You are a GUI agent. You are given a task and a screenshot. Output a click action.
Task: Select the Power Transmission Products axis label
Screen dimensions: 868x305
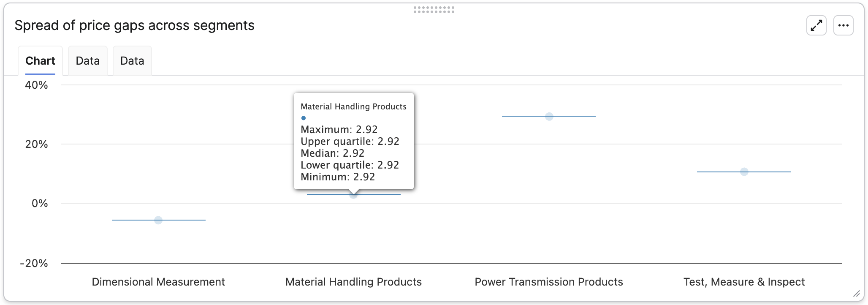(x=548, y=282)
